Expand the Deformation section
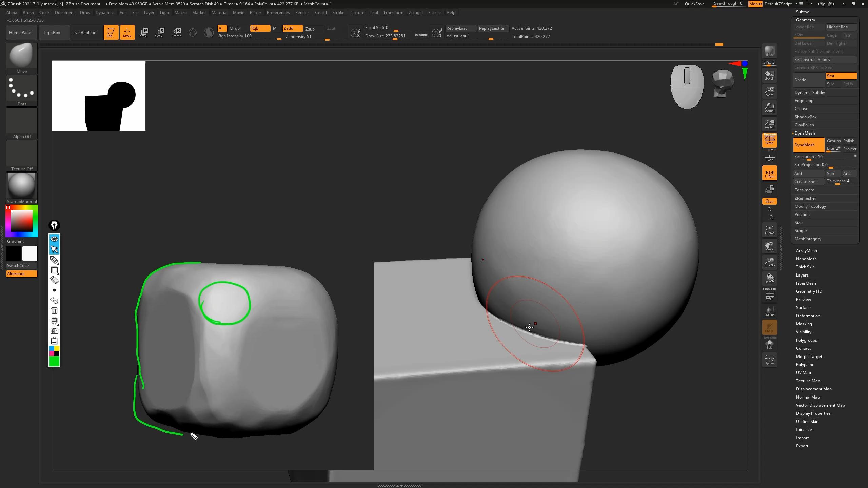 click(808, 316)
